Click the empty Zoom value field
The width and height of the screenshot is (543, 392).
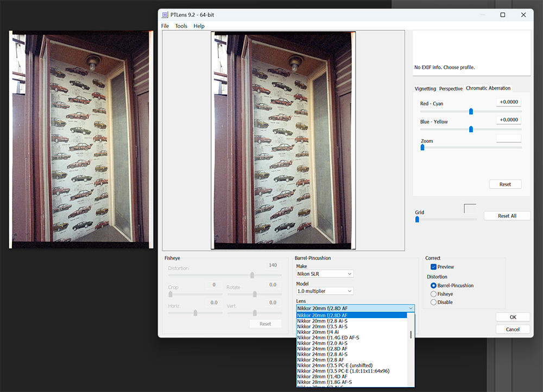tap(509, 138)
